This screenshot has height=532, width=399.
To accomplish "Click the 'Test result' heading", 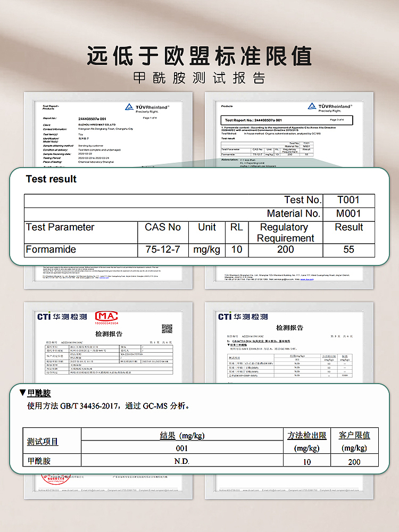I will click(x=51, y=179).
